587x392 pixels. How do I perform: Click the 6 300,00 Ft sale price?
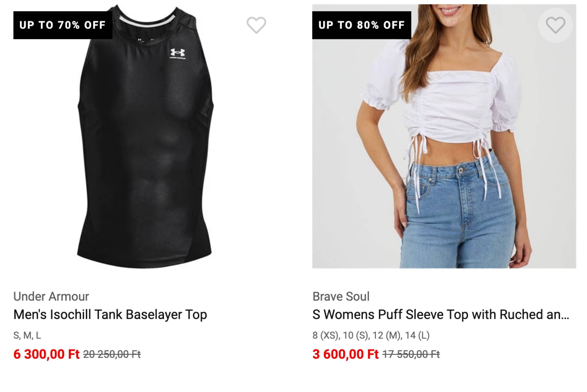click(x=46, y=354)
